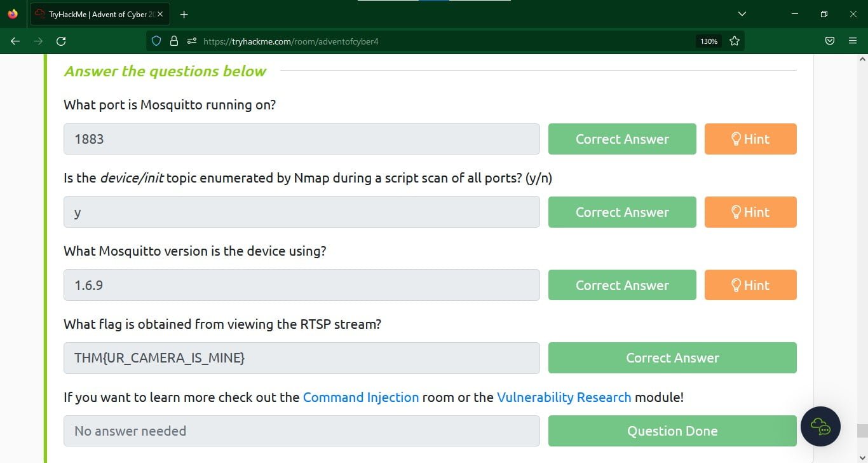Viewport: 868px width, 463px height.
Task: Open tracking protection shield icon
Action: (156, 41)
